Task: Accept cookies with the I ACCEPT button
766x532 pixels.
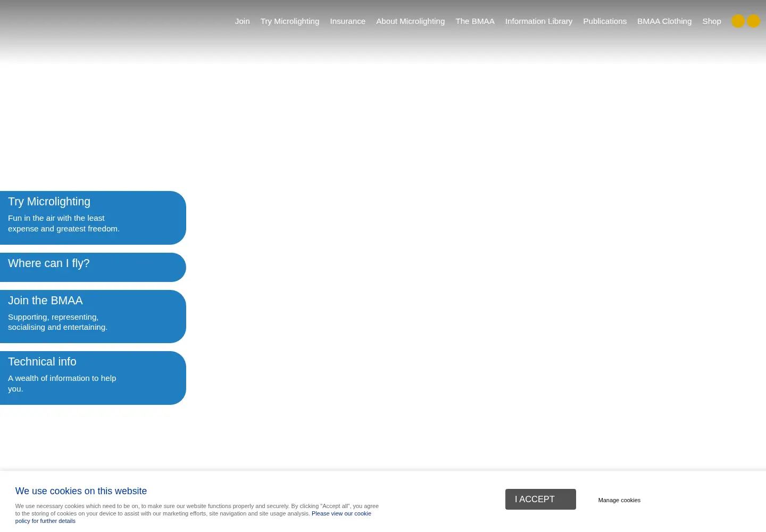Action: 540,499
